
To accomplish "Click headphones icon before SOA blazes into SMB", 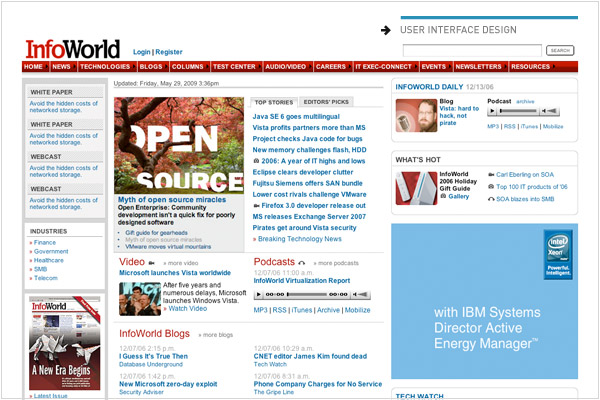I will coord(489,199).
